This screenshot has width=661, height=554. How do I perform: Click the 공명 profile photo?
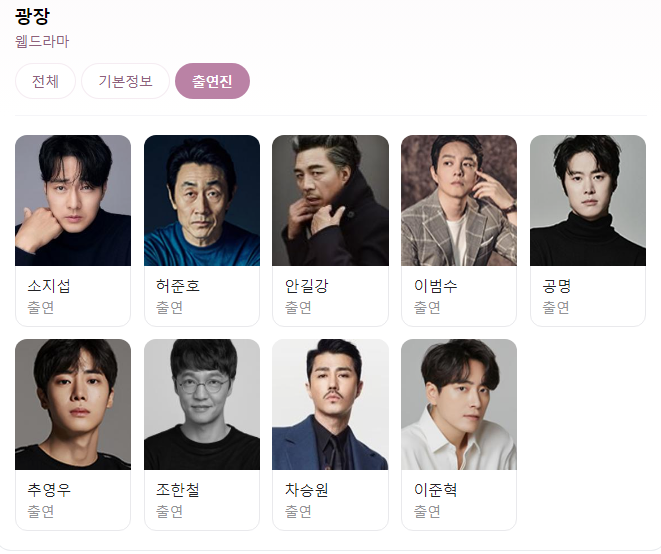pyautogui.click(x=588, y=200)
